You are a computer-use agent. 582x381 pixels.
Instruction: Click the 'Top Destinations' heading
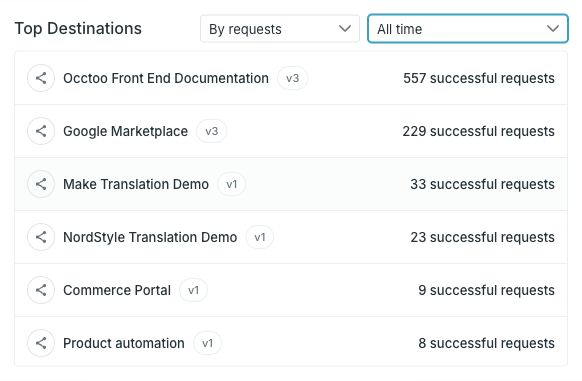point(78,29)
